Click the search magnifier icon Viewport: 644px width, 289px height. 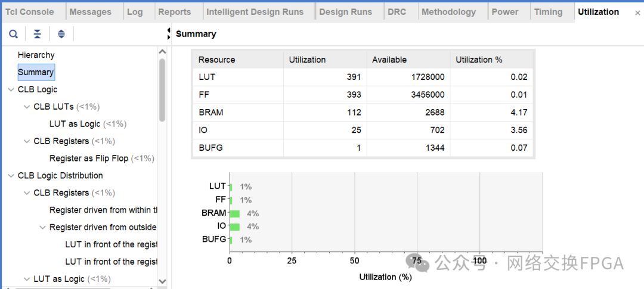click(13, 34)
